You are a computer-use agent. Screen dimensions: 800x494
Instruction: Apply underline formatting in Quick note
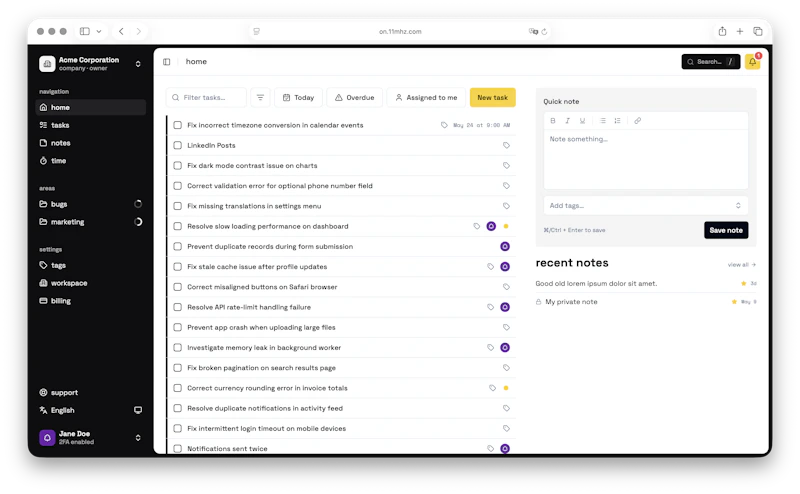tap(582, 121)
